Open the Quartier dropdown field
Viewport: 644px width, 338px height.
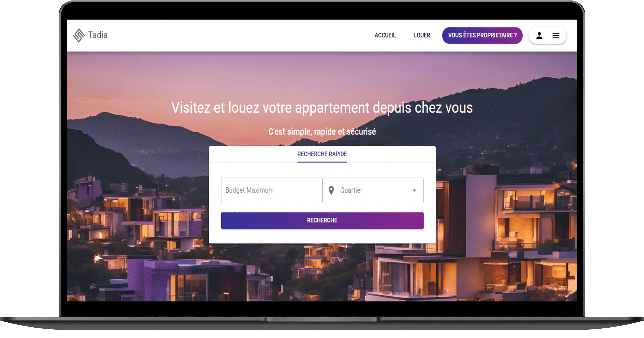(x=373, y=190)
